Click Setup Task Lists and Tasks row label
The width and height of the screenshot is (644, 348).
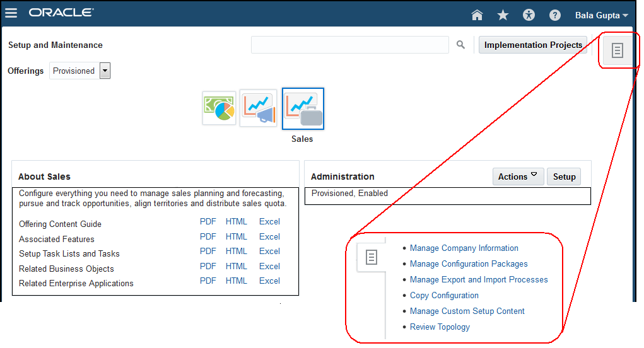[69, 254]
